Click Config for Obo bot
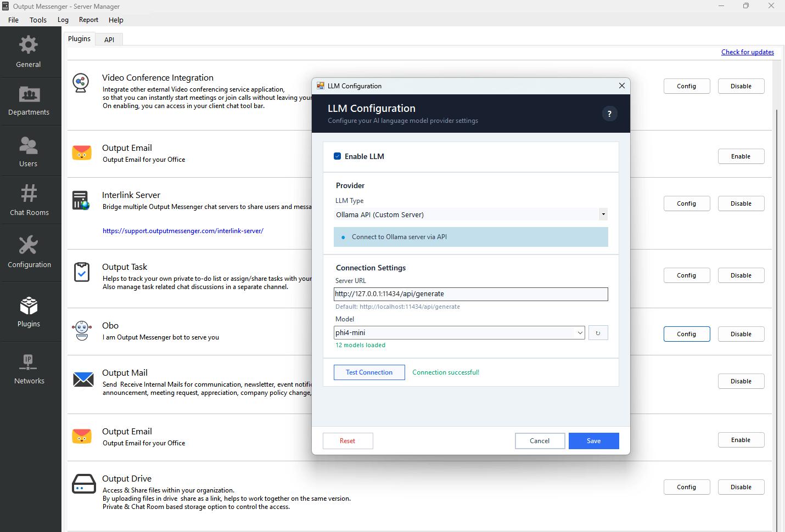This screenshot has height=532, width=785. [x=686, y=334]
